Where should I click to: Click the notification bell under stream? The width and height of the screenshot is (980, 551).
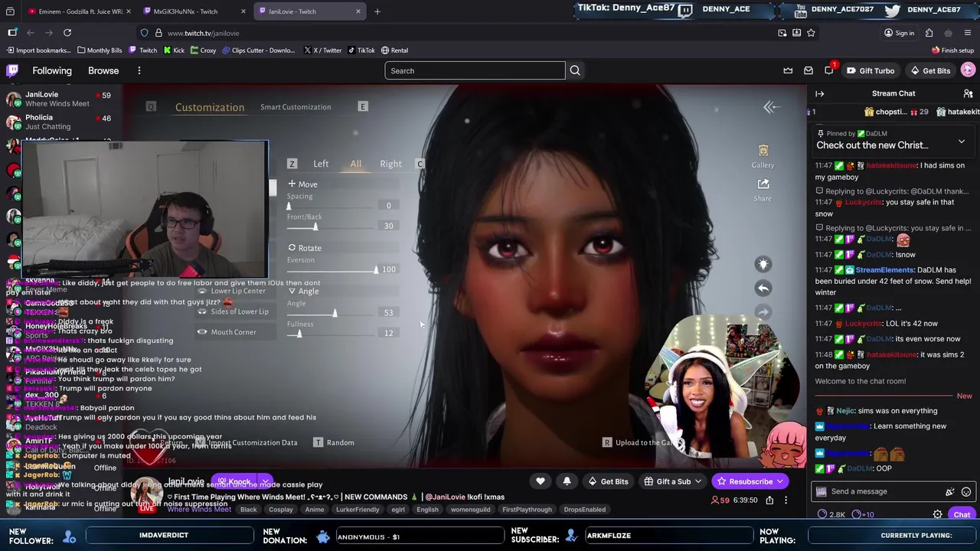pos(567,481)
